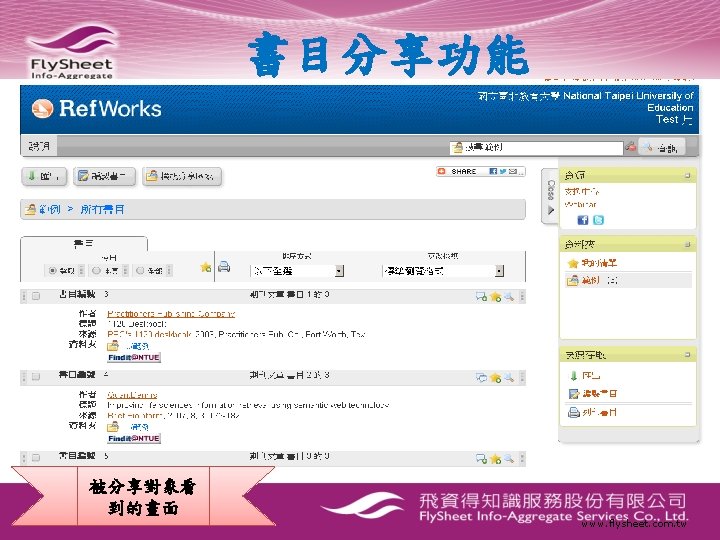Select the third 全部 all radio button

[x=141, y=270]
